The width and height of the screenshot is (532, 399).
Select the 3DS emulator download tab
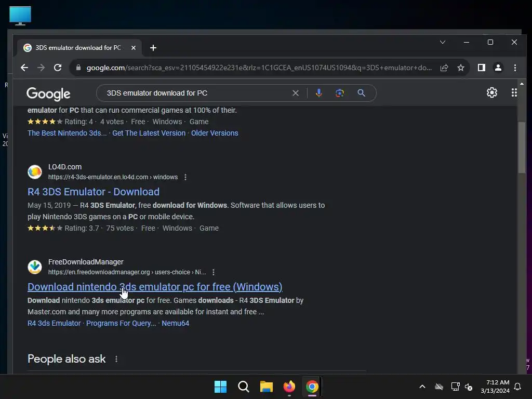[79, 48]
